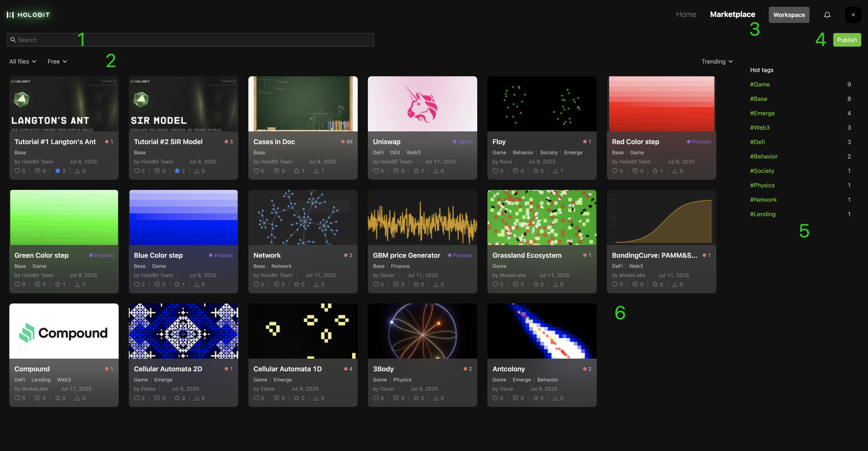Click the notification bell icon
The image size is (868, 451).
(x=827, y=15)
